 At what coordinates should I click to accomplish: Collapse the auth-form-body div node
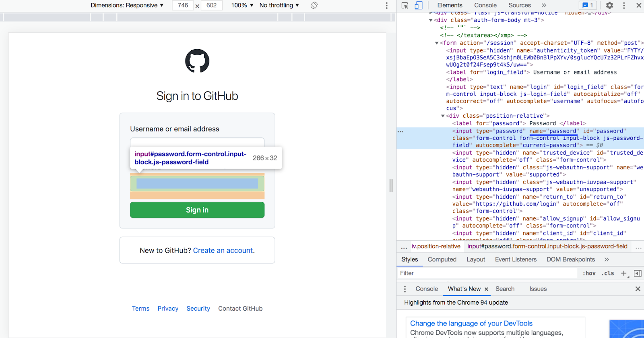(x=431, y=20)
